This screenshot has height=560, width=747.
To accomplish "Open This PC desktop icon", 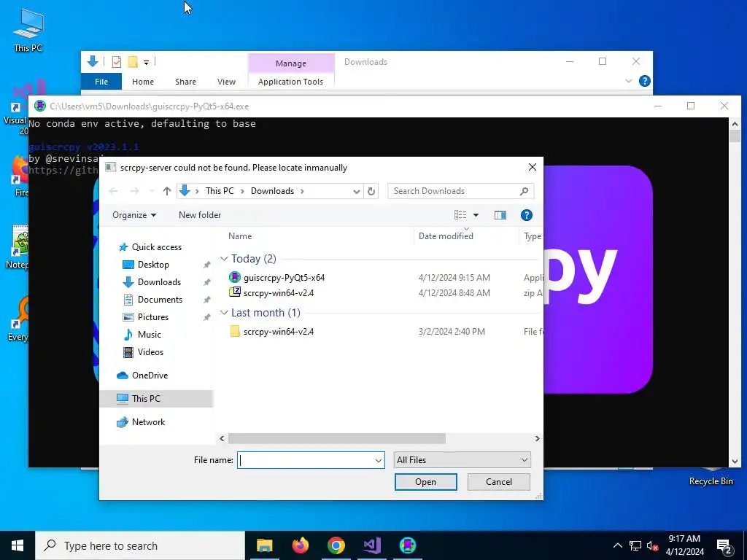I will pos(28,29).
